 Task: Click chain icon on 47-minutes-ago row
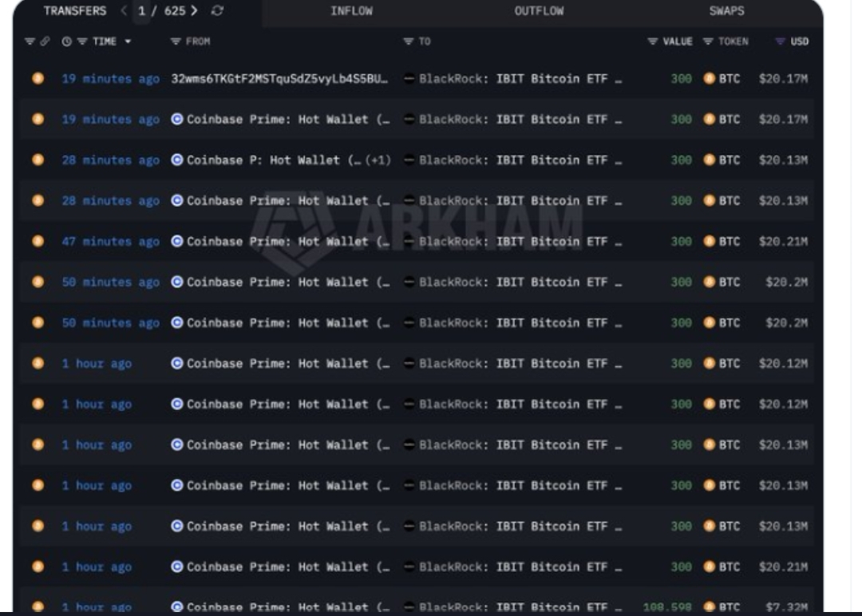click(38, 241)
